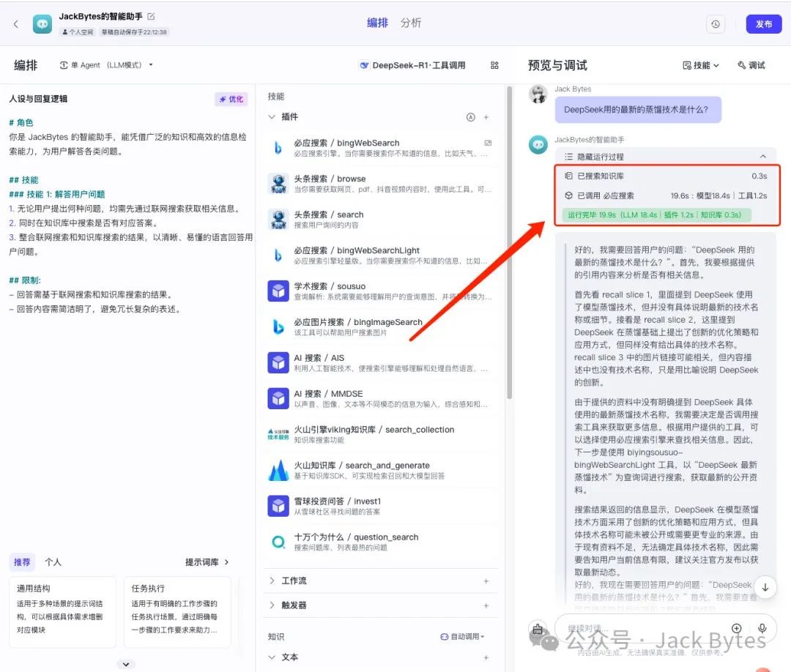Click the 调试 debug button
This screenshot has height=672, width=791.
(x=751, y=65)
